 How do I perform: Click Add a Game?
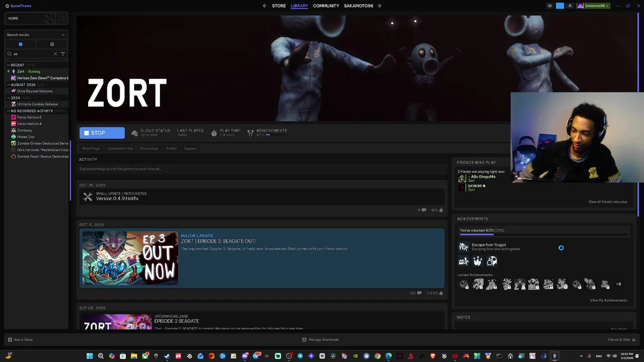[x=20, y=340]
